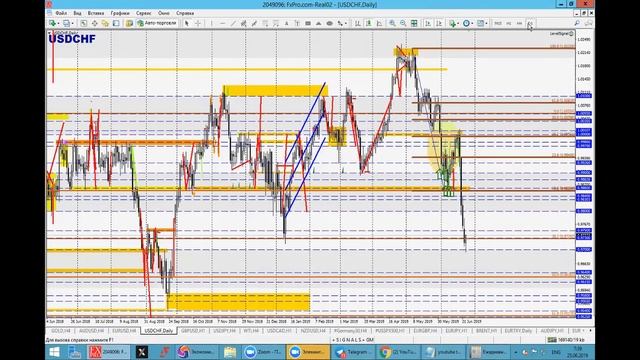Expand the templates dropdown arrow
640x360 pixels.
click(487, 24)
